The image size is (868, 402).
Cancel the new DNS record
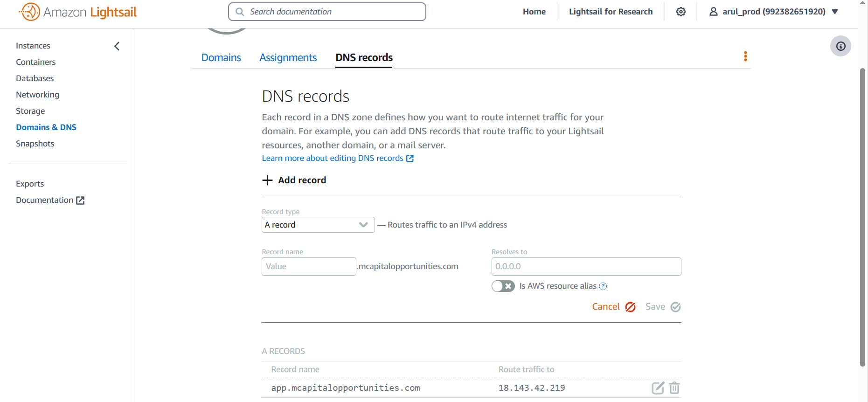(x=613, y=307)
